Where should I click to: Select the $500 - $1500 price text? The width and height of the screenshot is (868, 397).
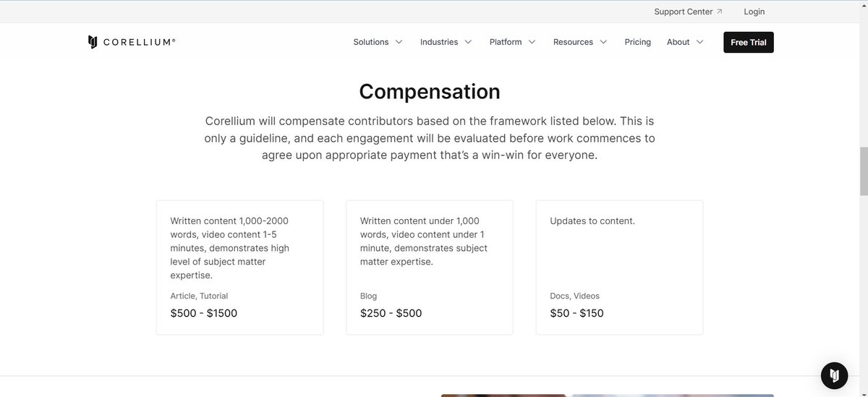tap(204, 313)
